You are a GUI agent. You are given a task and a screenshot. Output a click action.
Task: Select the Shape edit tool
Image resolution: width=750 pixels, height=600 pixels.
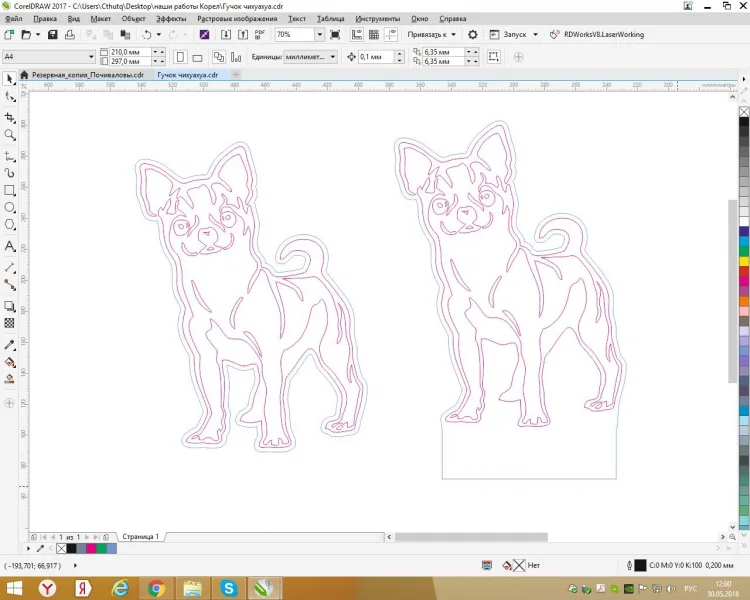(10, 97)
